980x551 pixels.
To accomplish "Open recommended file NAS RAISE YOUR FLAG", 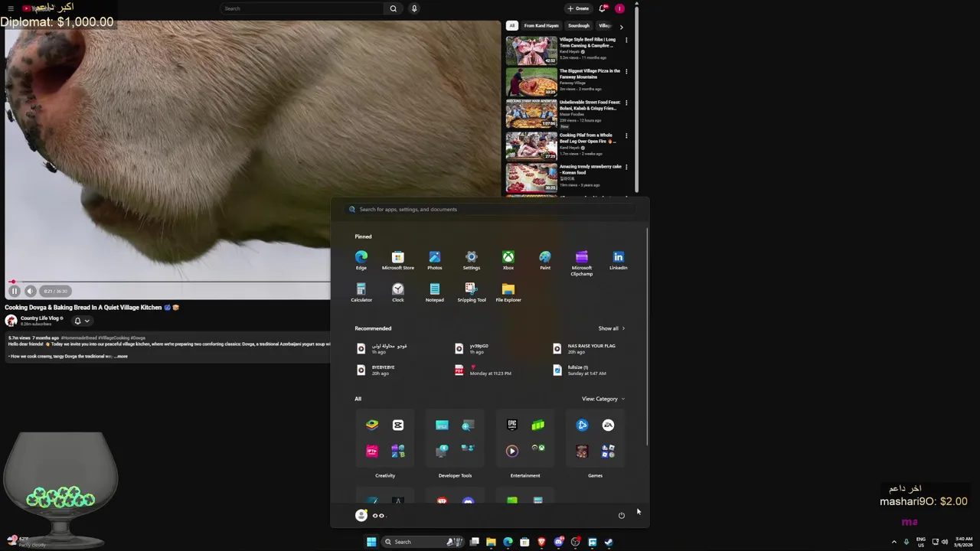I will click(586, 348).
